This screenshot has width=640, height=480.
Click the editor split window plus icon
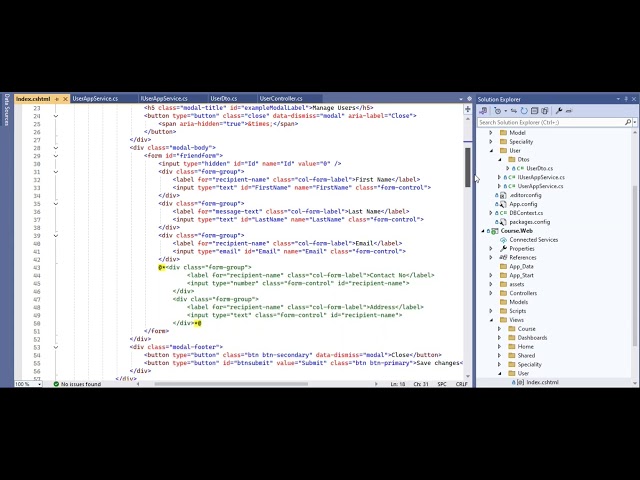[x=468, y=109]
